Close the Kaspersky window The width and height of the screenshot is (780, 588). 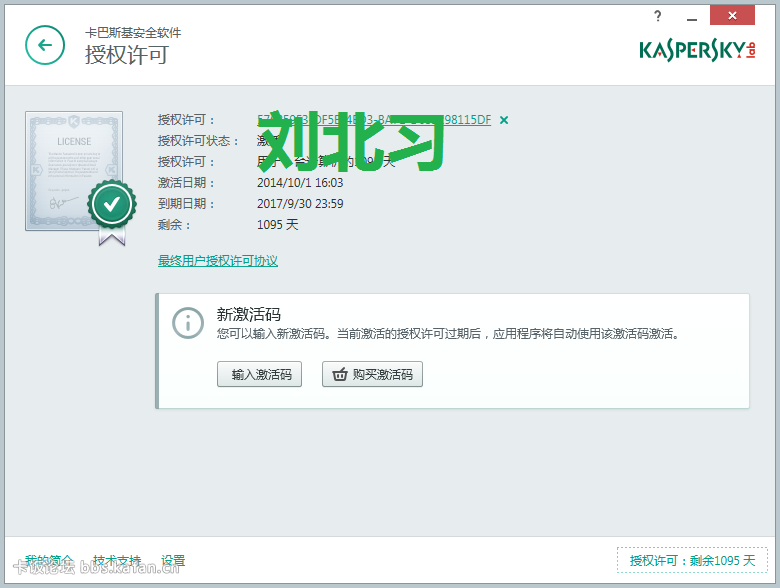pyautogui.click(x=732, y=15)
